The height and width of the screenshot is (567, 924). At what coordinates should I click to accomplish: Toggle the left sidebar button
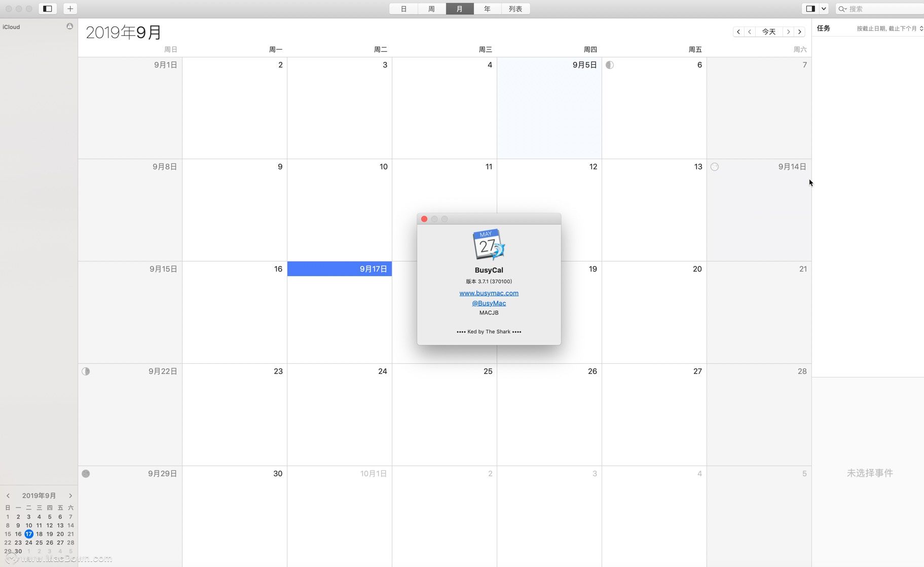48,9
